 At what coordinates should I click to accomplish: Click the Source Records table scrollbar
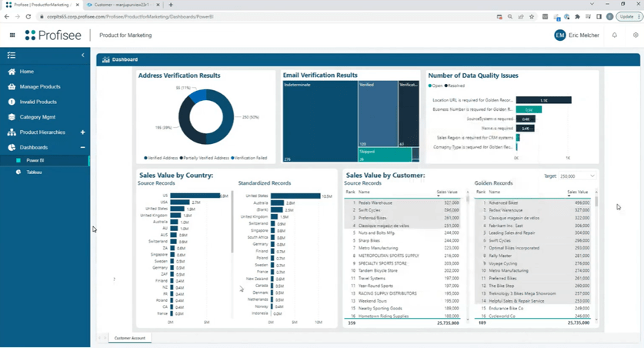467,199
